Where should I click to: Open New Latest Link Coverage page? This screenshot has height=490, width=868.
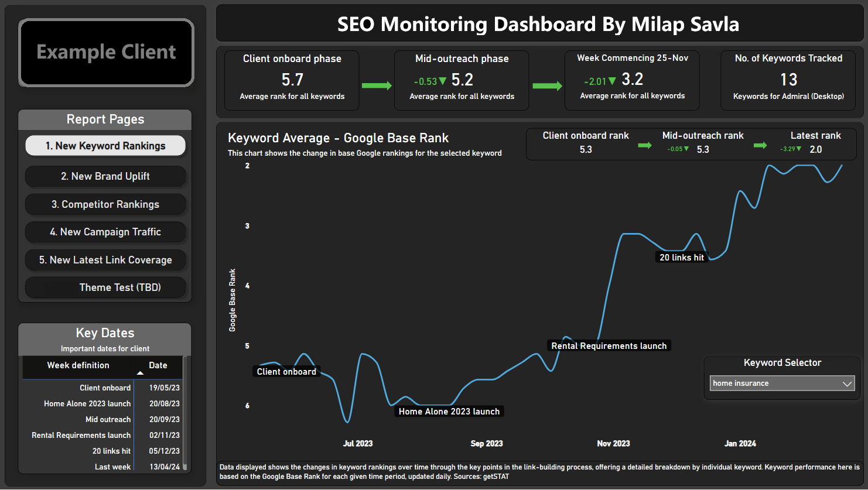click(105, 260)
